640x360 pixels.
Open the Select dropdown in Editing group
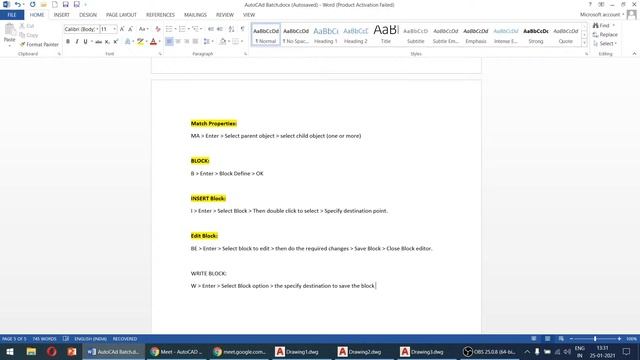(x=605, y=44)
